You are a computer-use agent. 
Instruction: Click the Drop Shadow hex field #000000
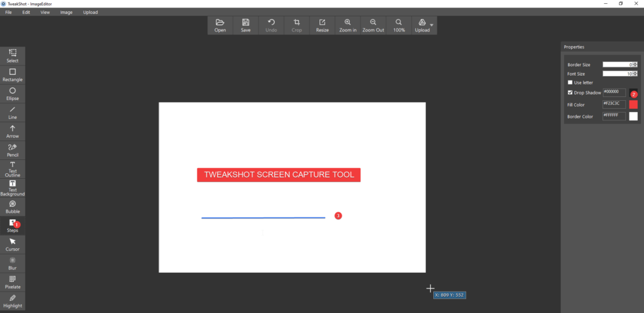click(614, 93)
